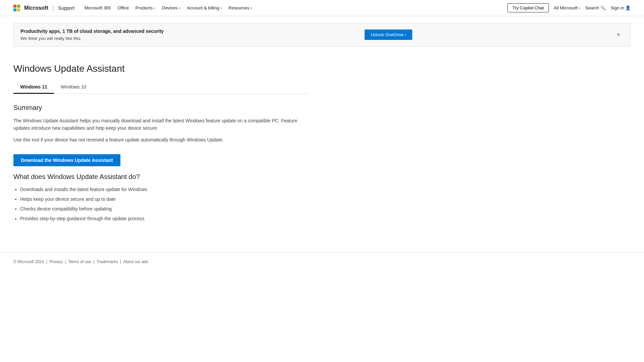
Task: Click 'Helps keep your device secure' bullet
Action: point(68,199)
